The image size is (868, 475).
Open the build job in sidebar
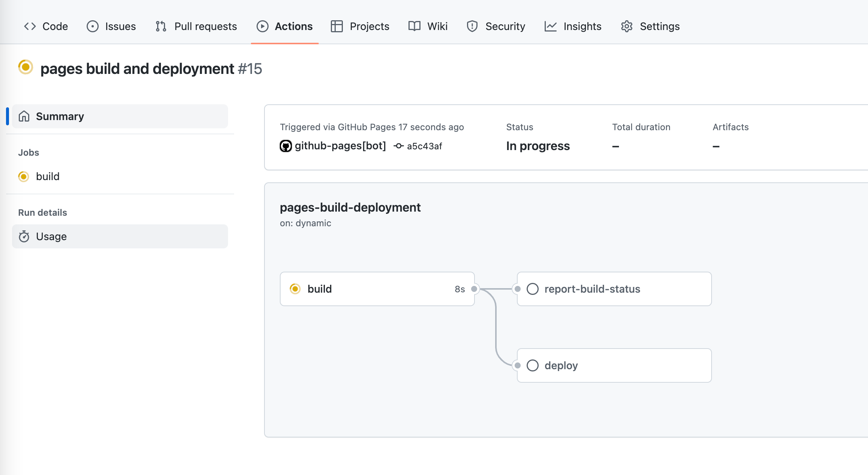click(48, 176)
